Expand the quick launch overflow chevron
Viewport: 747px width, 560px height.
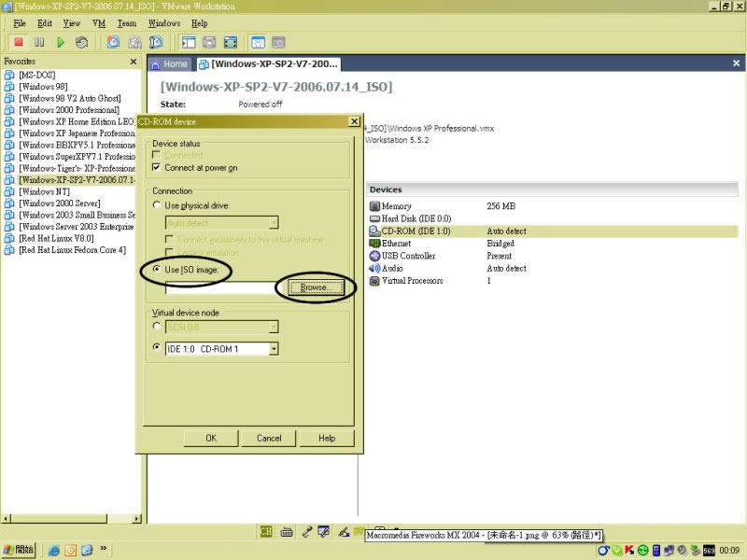(x=104, y=549)
